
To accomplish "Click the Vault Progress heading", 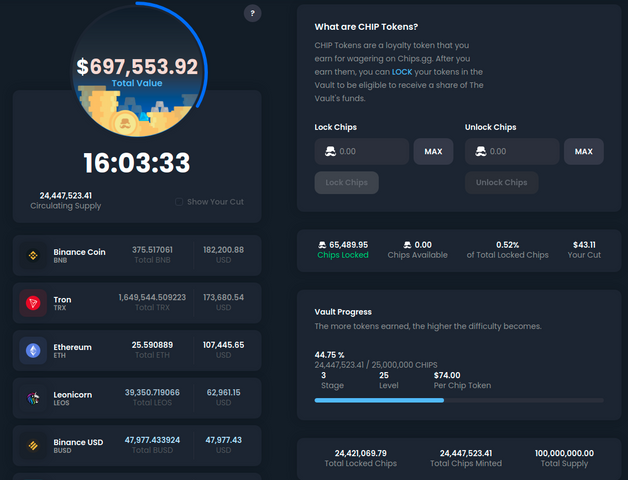I will 343,312.
